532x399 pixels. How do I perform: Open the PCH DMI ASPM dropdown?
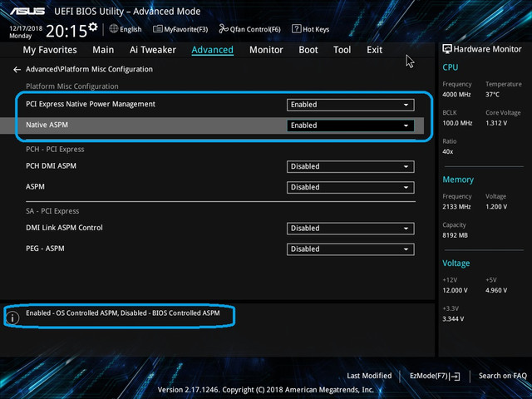pos(350,166)
